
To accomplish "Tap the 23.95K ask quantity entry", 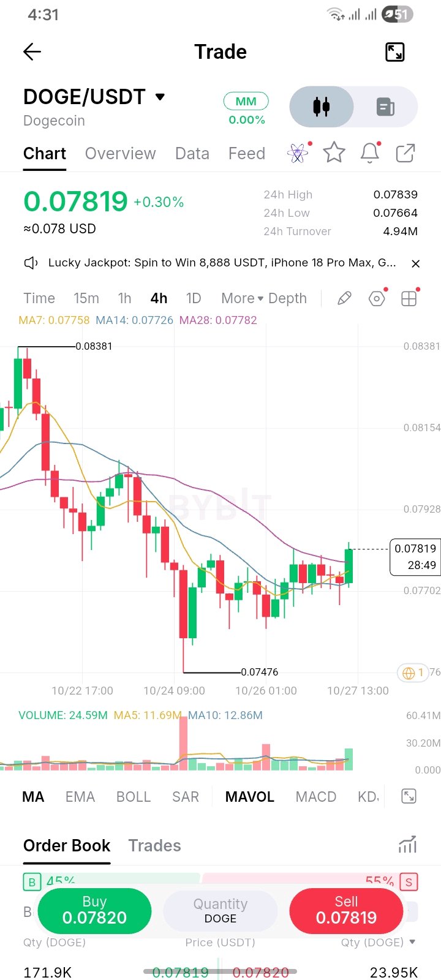I will click(x=394, y=972).
